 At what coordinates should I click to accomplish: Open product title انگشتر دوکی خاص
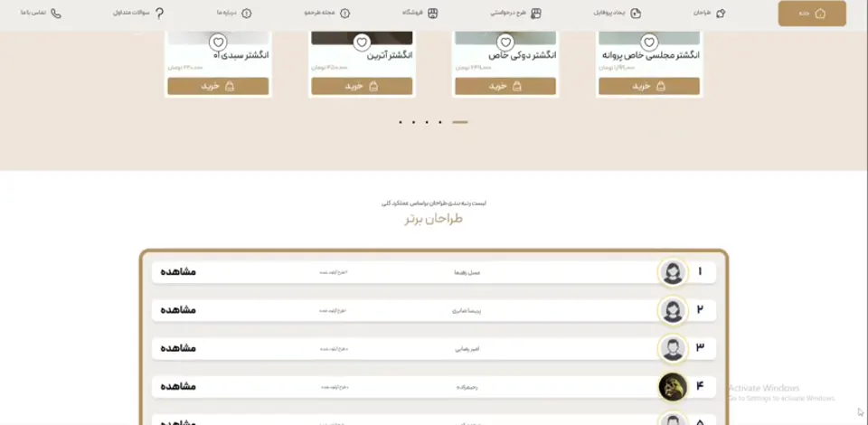(523, 55)
